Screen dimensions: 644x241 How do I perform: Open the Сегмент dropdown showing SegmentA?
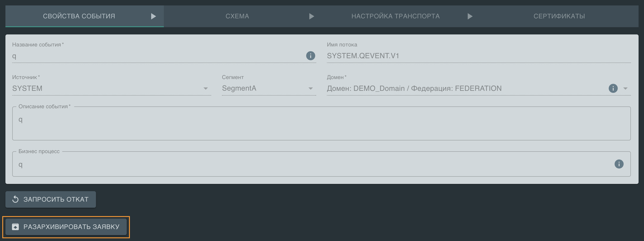coord(310,89)
